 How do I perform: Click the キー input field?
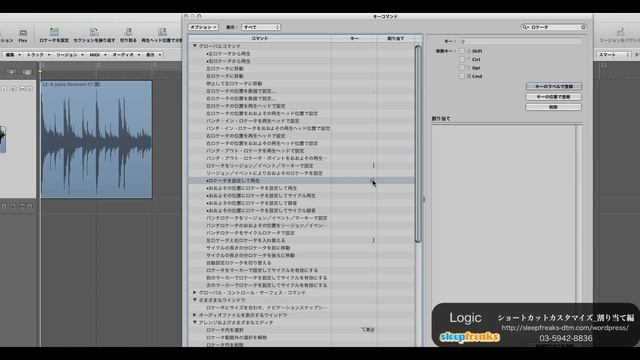[x=520, y=41]
